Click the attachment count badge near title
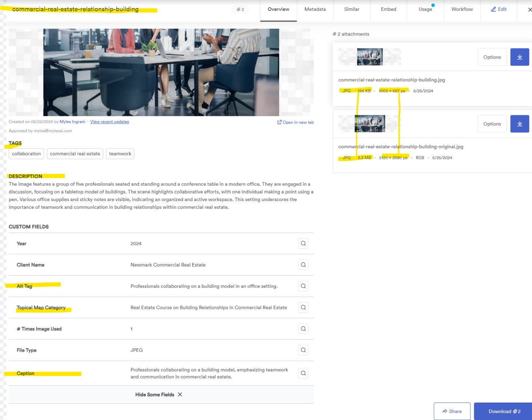This screenshot has width=532, height=420. 240,9
